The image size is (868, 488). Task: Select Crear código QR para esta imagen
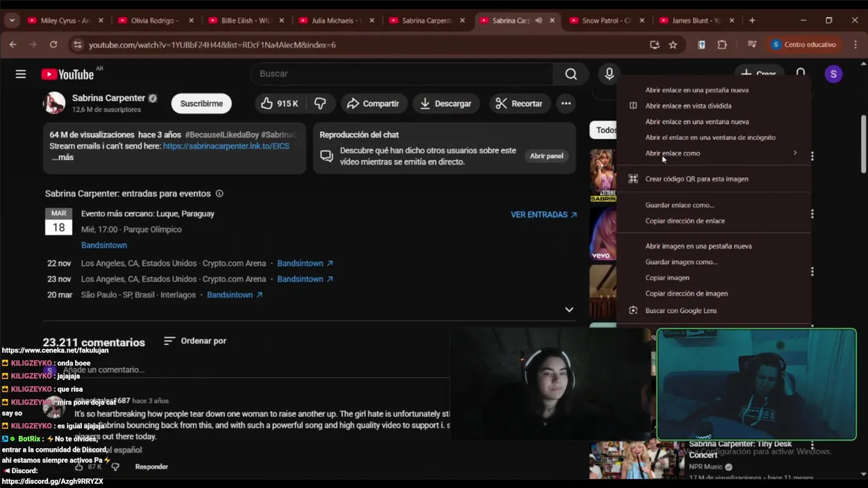coord(713,179)
